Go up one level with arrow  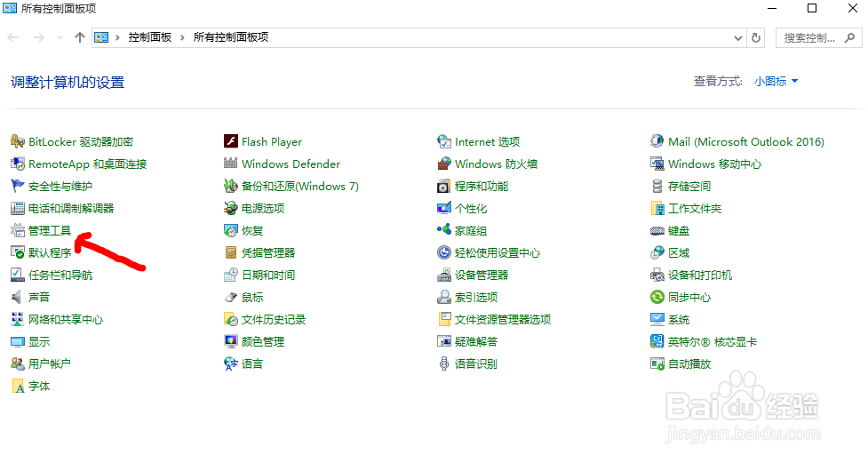pos(80,37)
